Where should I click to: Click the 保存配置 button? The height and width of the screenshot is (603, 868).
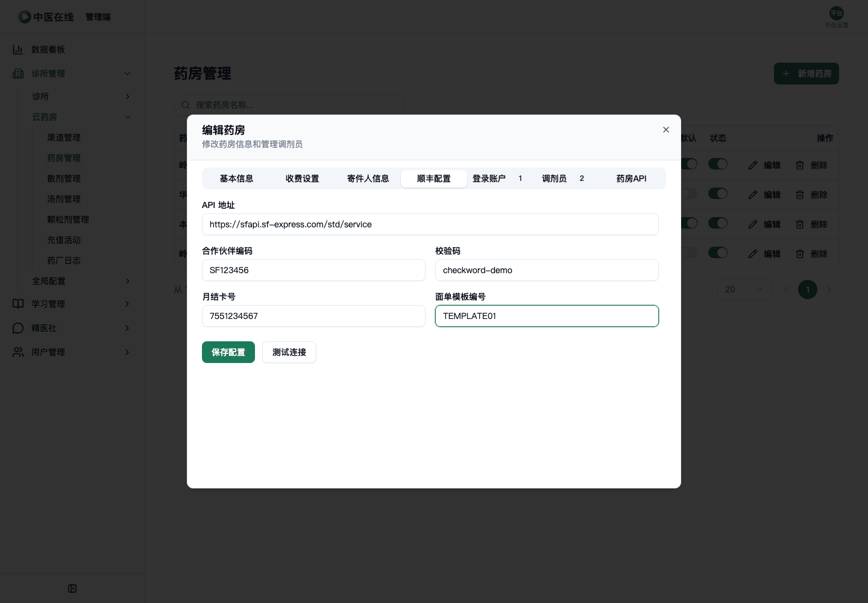coord(228,352)
